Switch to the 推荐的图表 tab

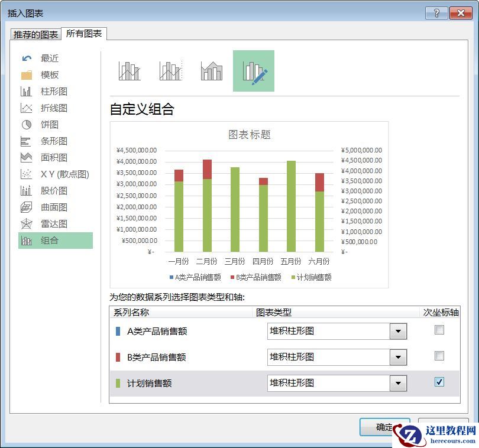click(x=36, y=34)
